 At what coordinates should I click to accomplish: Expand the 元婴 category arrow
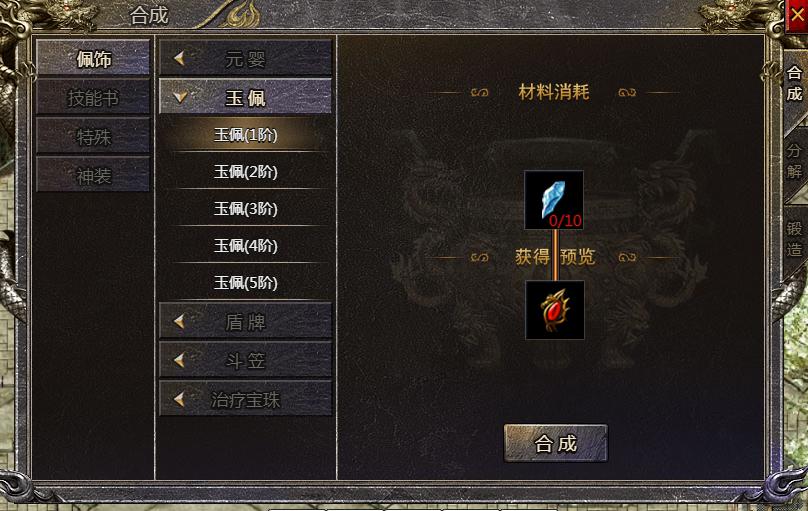(179, 58)
